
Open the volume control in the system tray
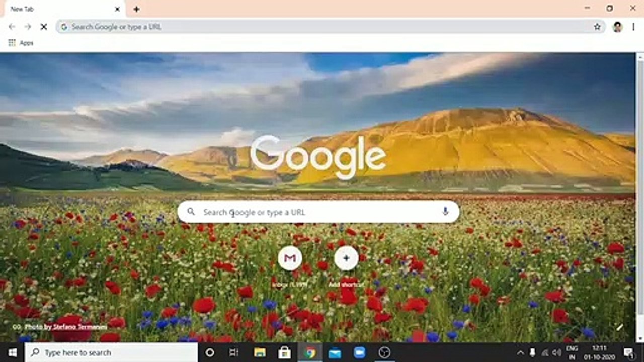pyautogui.click(x=557, y=352)
